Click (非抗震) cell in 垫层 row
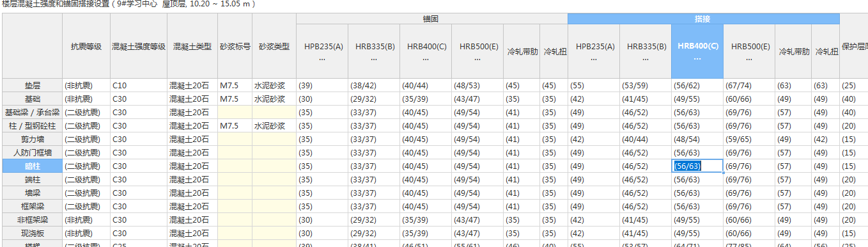 (86, 86)
